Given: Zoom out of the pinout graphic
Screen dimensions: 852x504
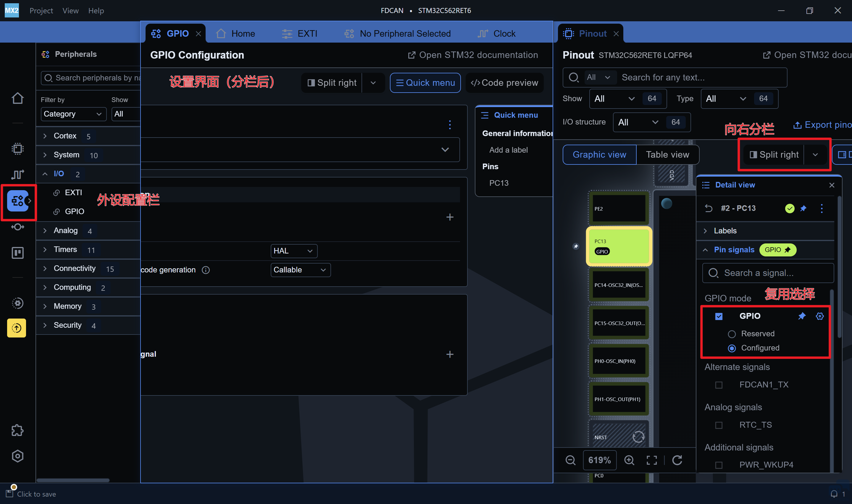Looking at the screenshot, I should pyautogui.click(x=570, y=460).
